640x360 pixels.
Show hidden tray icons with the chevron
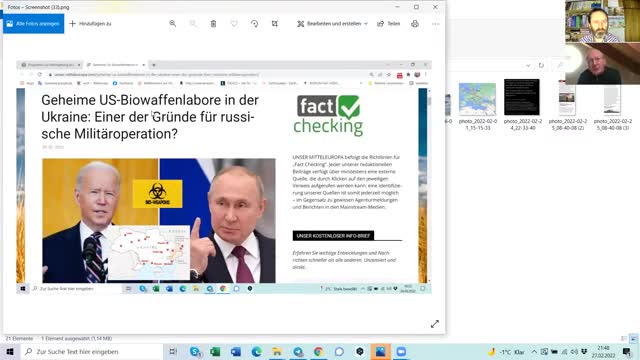(534, 352)
